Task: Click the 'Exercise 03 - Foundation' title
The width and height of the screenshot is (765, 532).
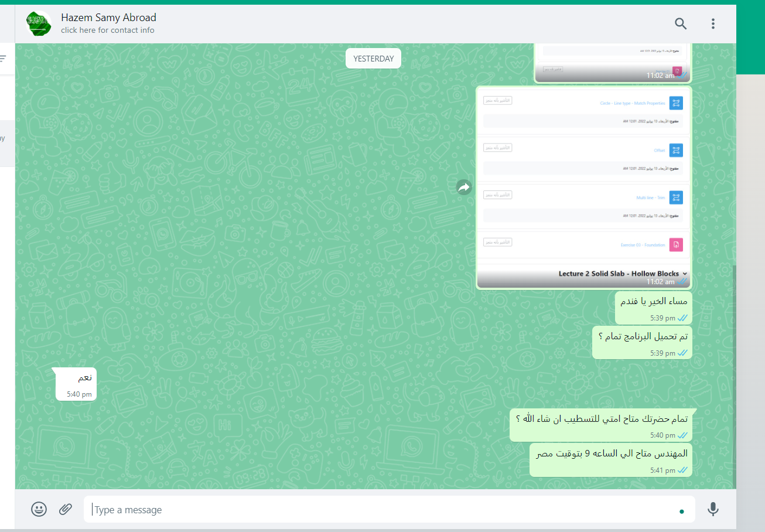Action: [x=643, y=245]
